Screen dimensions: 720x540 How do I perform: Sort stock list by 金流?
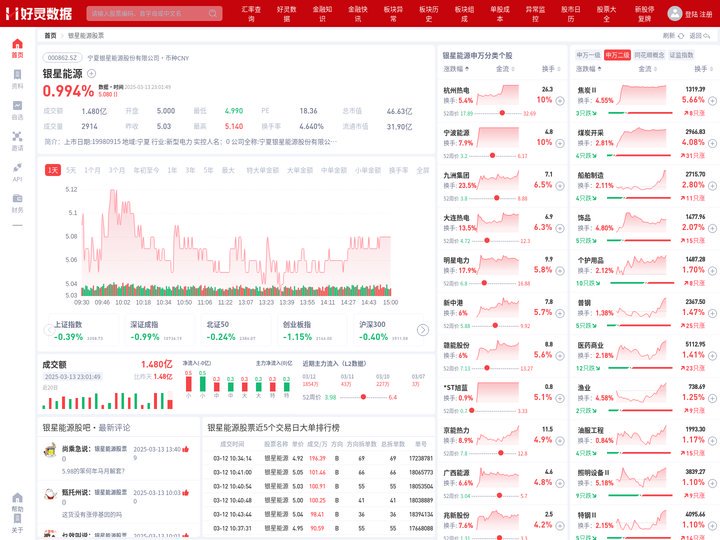(505, 69)
